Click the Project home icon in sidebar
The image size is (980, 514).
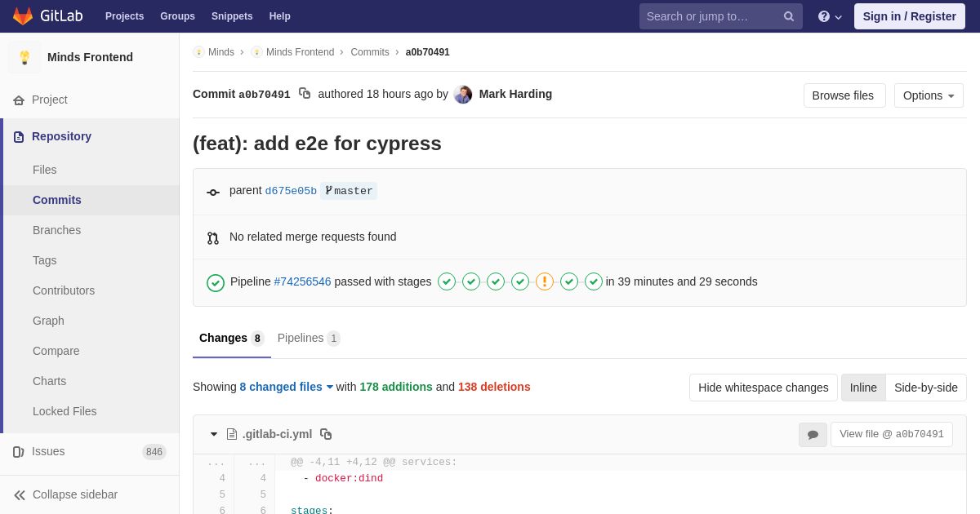point(19,100)
